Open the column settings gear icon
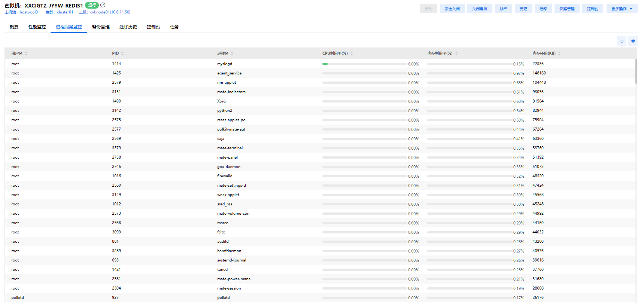 (633, 41)
